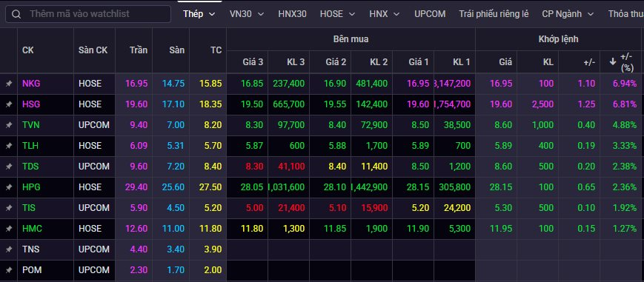Open the Trái phiếu riêng lẻ section
This screenshot has width=644, height=282.
(494, 14)
